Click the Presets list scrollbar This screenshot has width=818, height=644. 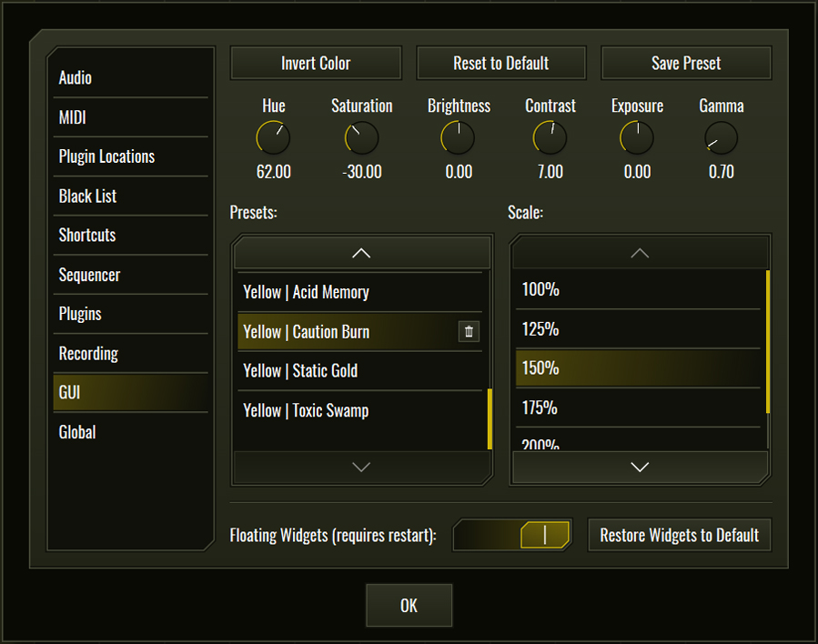(490, 418)
